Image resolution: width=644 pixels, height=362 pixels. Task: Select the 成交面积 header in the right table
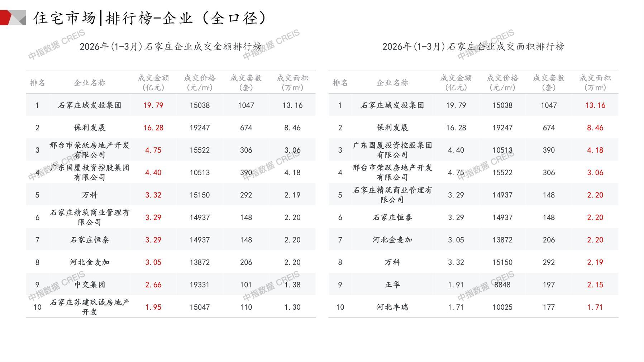tap(595, 83)
